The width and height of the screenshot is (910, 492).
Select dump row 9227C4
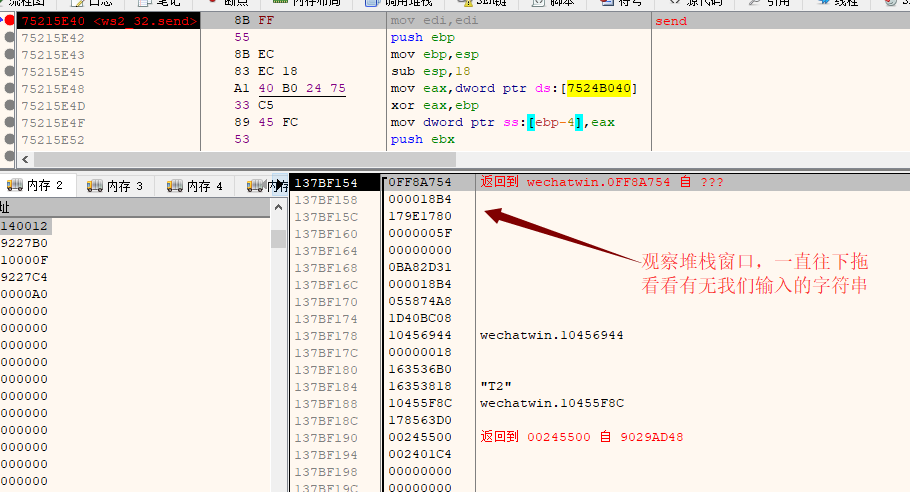(x=24, y=277)
